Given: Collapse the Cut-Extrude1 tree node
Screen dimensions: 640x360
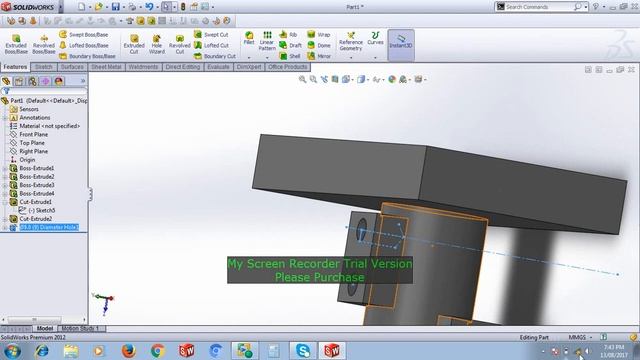Looking at the screenshot, I should [x=5, y=202].
